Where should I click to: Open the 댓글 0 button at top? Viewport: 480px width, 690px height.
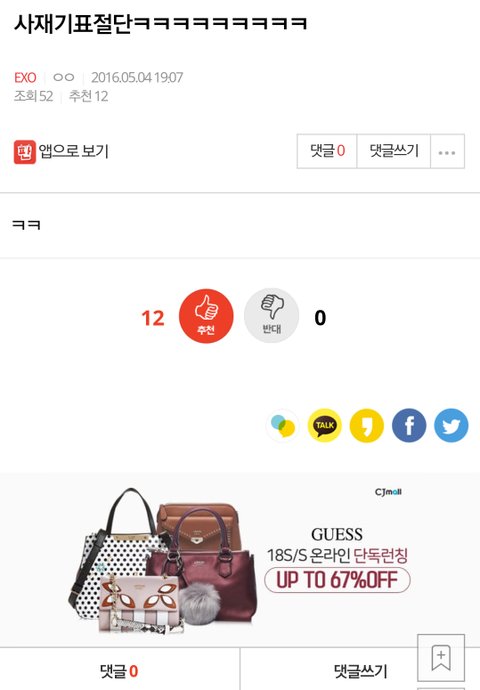327,151
